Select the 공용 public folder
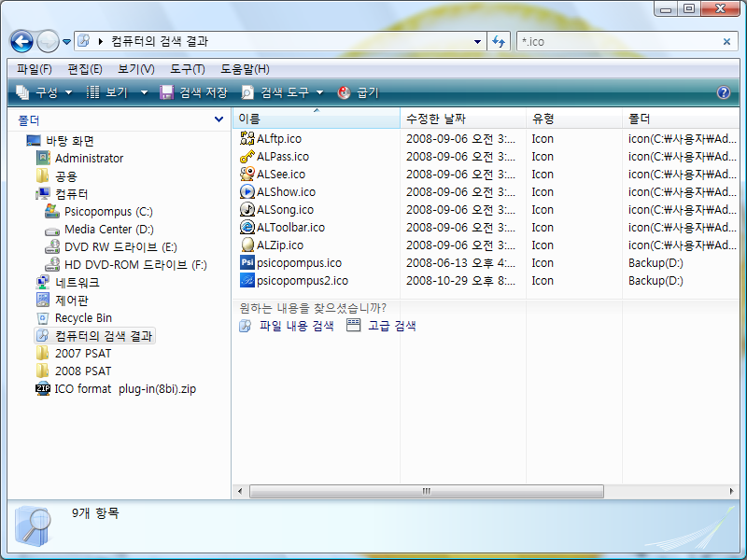Viewport: 747px width, 560px height. point(65,176)
